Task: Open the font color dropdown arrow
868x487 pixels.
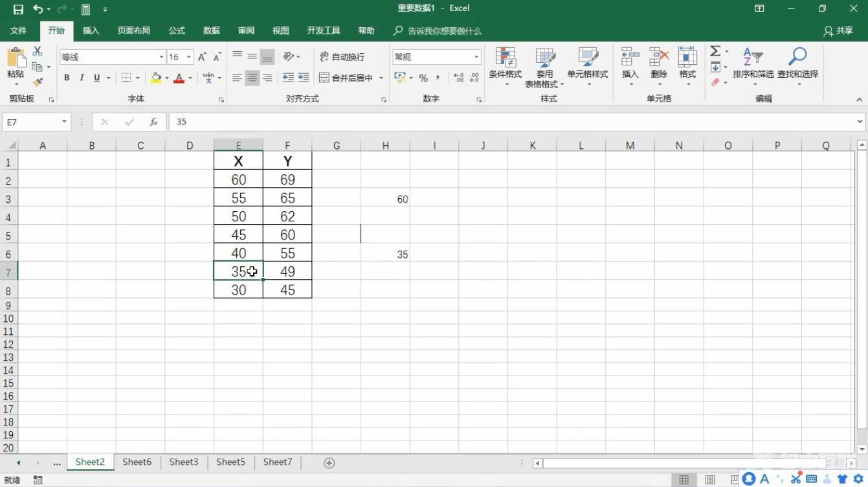Action: [x=190, y=78]
